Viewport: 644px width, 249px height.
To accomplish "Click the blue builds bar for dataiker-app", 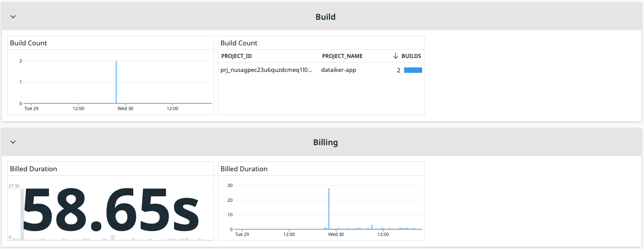I will [413, 70].
